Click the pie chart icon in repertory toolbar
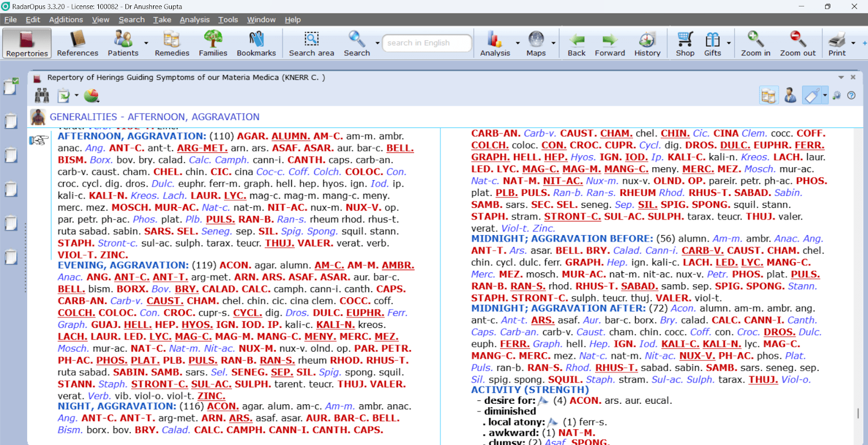The width and height of the screenshot is (868, 445). coord(92,96)
